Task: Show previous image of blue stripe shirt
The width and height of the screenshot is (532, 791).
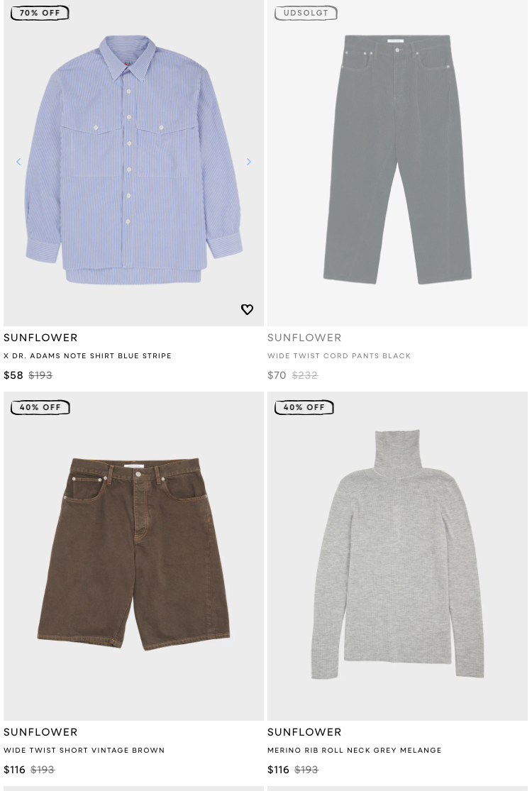Action: coord(18,162)
